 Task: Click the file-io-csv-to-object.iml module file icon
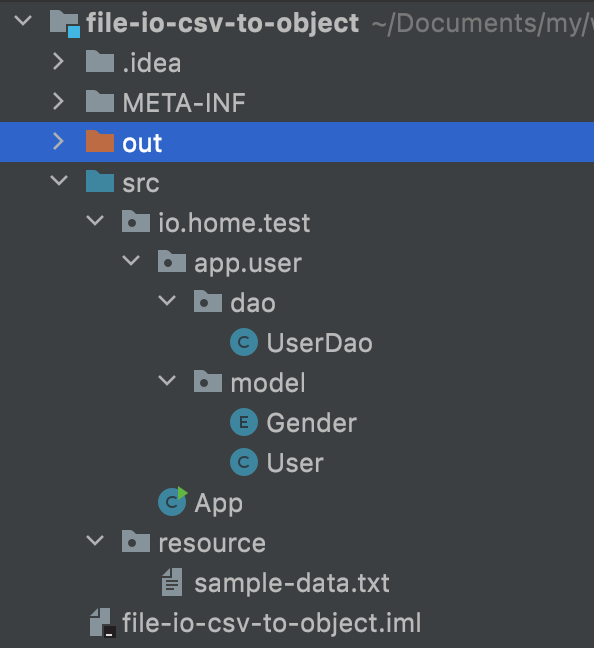(x=102, y=622)
